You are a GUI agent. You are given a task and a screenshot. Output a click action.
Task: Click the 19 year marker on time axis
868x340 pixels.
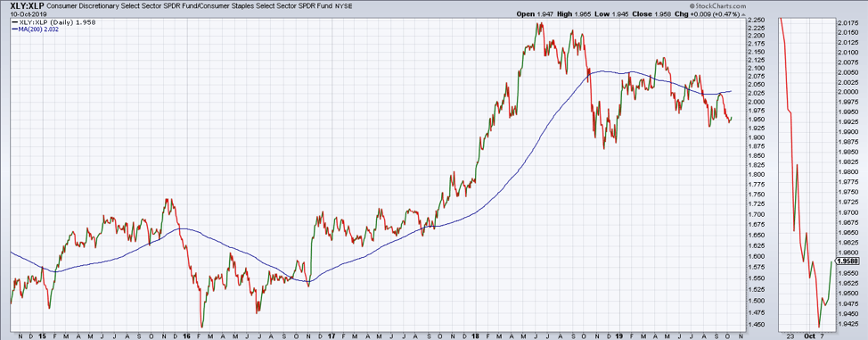[x=619, y=336]
